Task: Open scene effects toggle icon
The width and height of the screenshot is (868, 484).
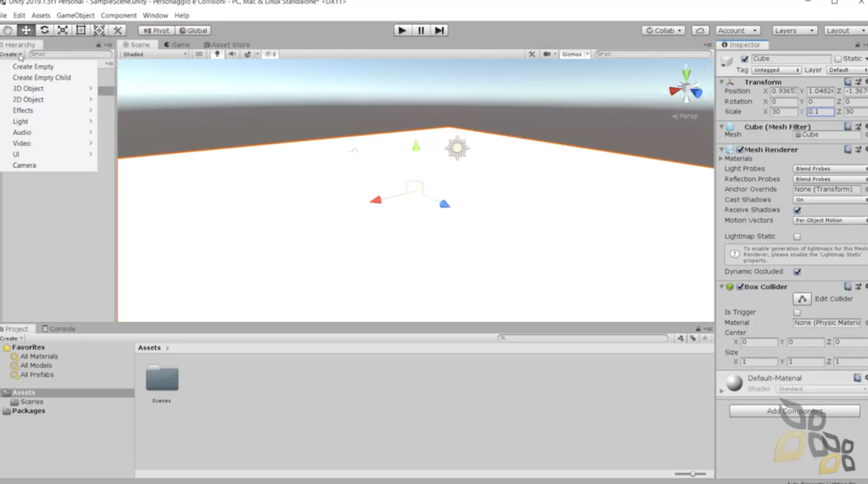Action: coord(248,54)
